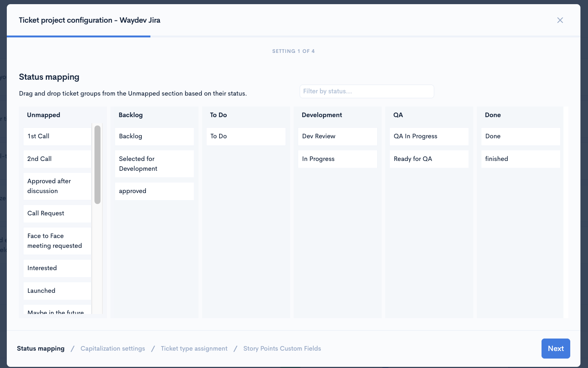588x368 pixels.
Task: Select the Launched status card
Action: [x=57, y=291]
